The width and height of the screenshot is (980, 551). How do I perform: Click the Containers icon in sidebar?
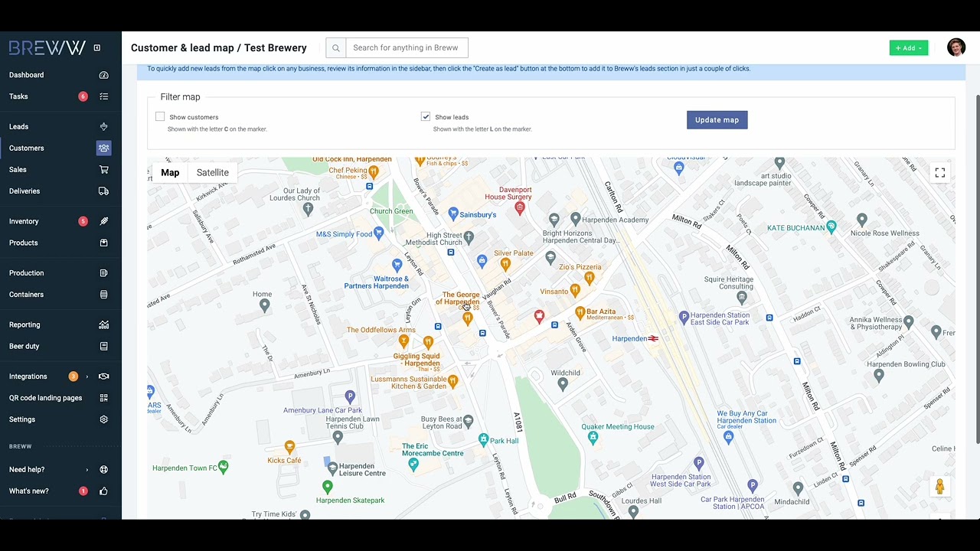pyautogui.click(x=103, y=295)
